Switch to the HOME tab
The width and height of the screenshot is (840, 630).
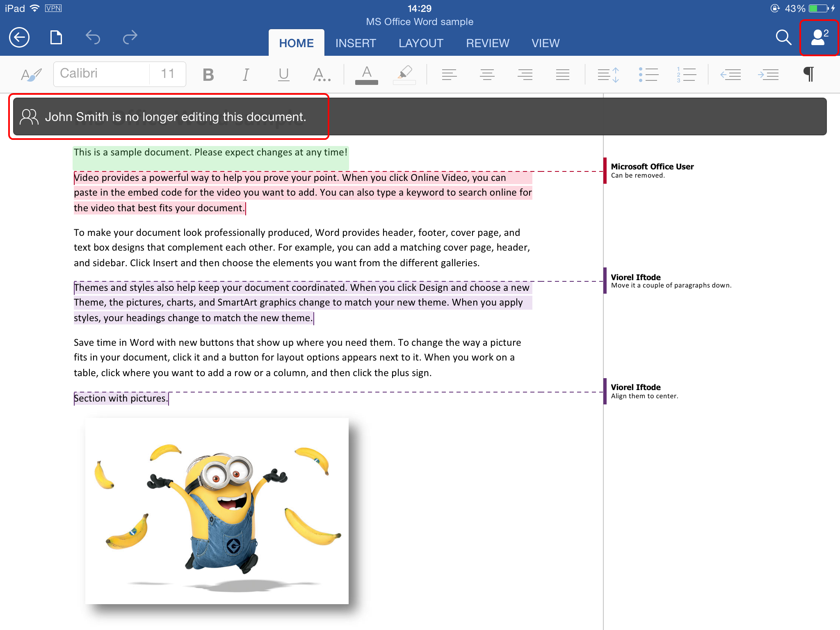(x=297, y=43)
